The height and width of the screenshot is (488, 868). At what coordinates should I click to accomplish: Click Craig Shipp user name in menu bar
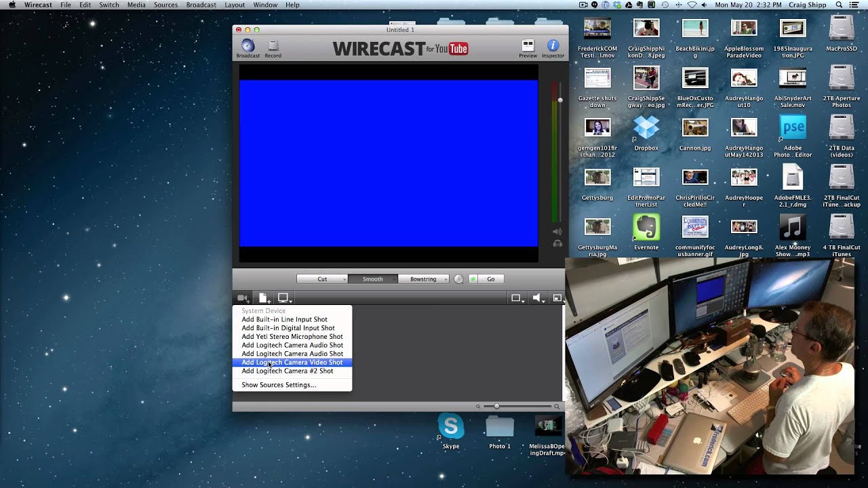(x=808, y=5)
